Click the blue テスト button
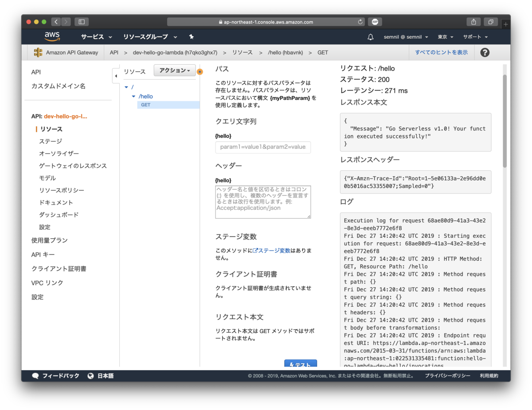Image resolution: width=532 pixels, height=410 pixels. 301,363
